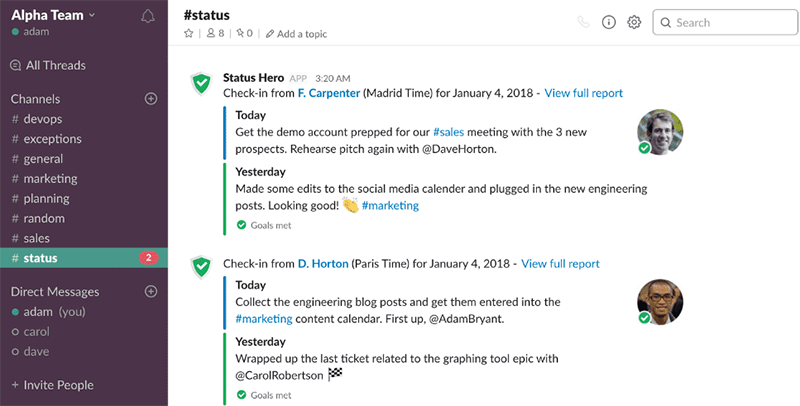Image resolution: width=800 pixels, height=406 pixels.
Task: View full report for D. Horton
Action: point(560,264)
